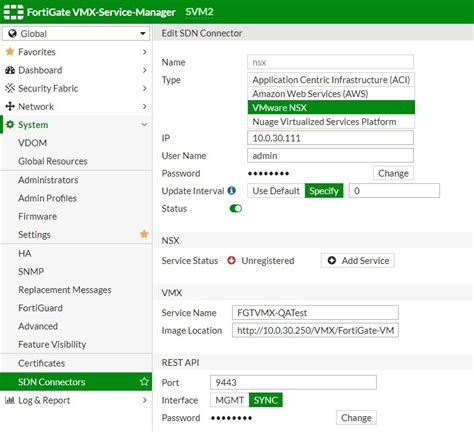The height and width of the screenshot is (432, 474).
Task: Select Amazon Web Services (AWS) type
Action: pyautogui.click(x=331, y=94)
